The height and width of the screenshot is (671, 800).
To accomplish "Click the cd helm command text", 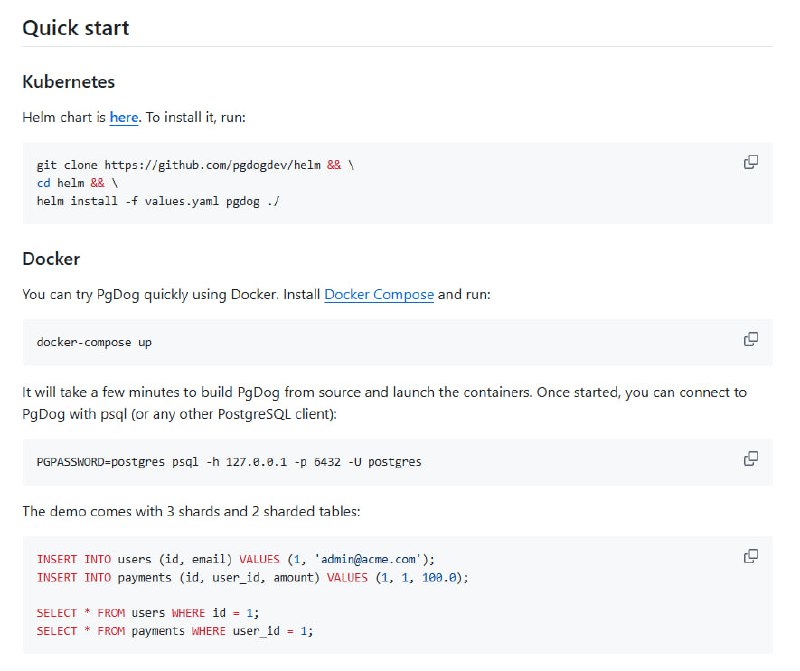I will click(60, 182).
